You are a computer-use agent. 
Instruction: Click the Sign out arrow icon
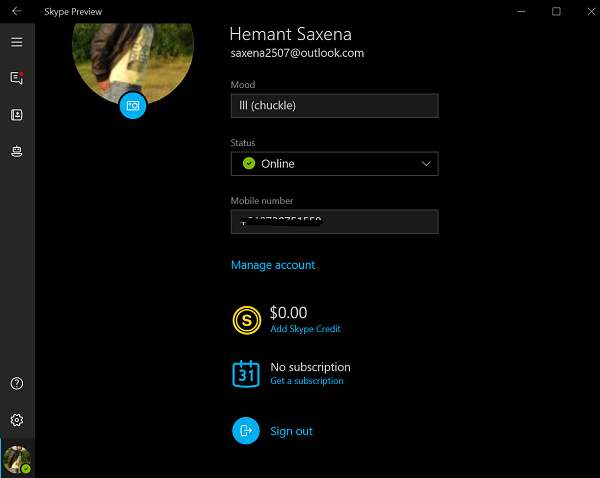[x=246, y=431]
